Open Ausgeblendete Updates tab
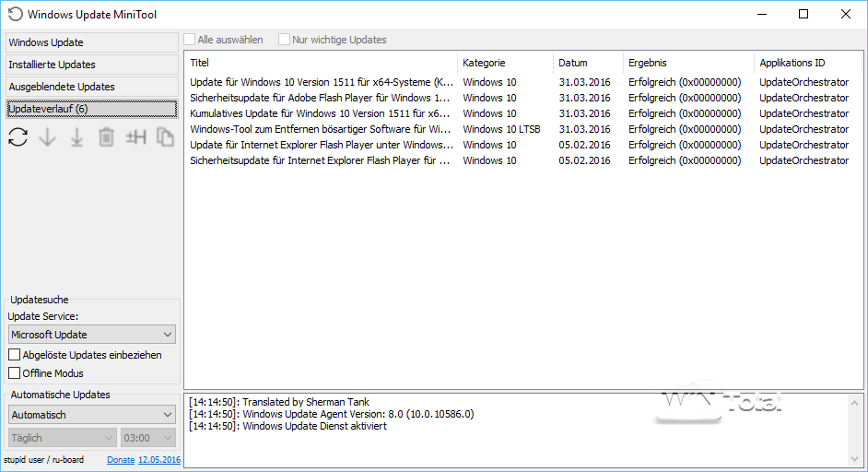 pyautogui.click(x=92, y=87)
